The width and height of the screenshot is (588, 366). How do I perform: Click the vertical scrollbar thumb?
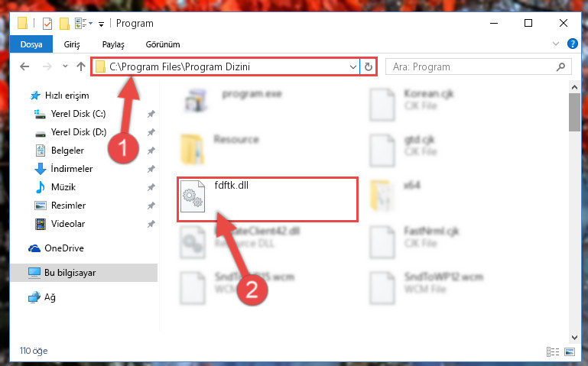pos(574,112)
